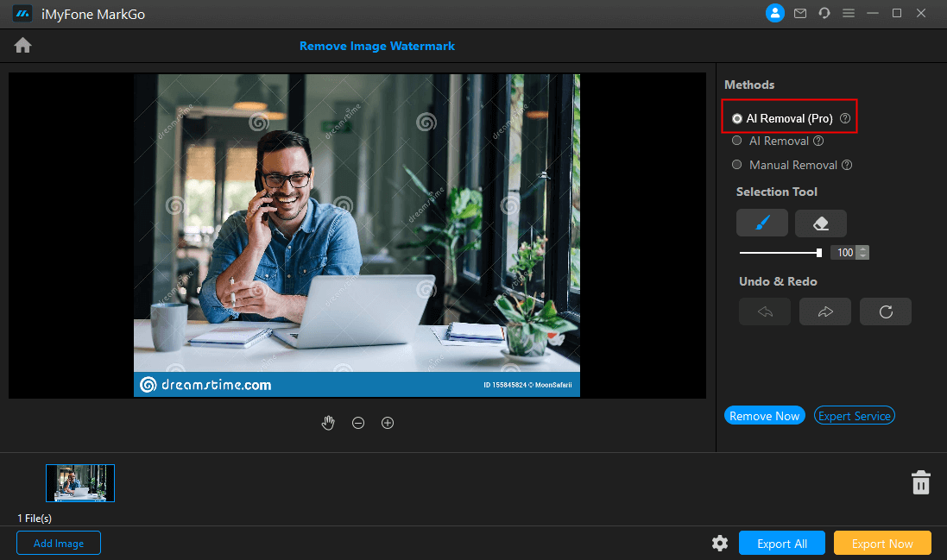This screenshot has width=947, height=560.
Task: Open the user account profile
Action: pos(775,13)
